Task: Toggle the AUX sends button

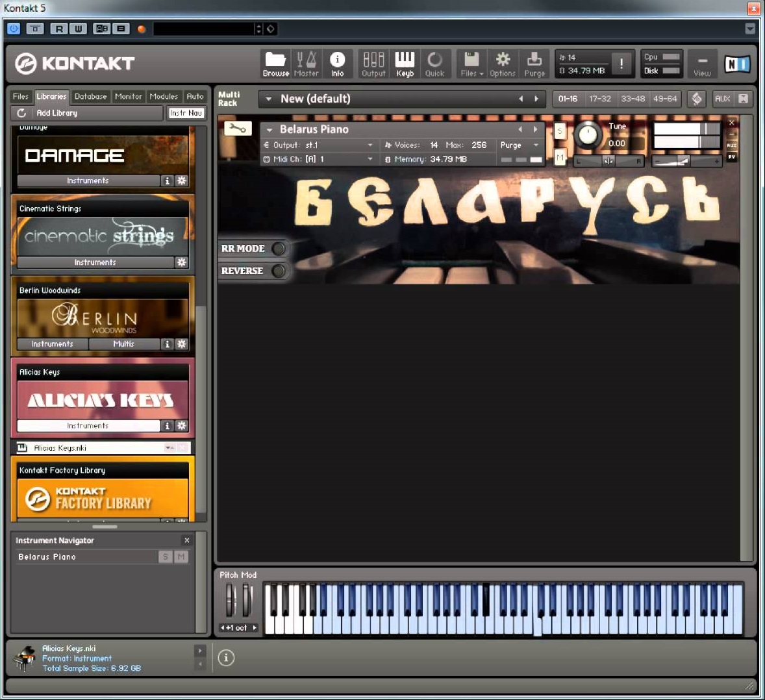Action: point(723,99)
